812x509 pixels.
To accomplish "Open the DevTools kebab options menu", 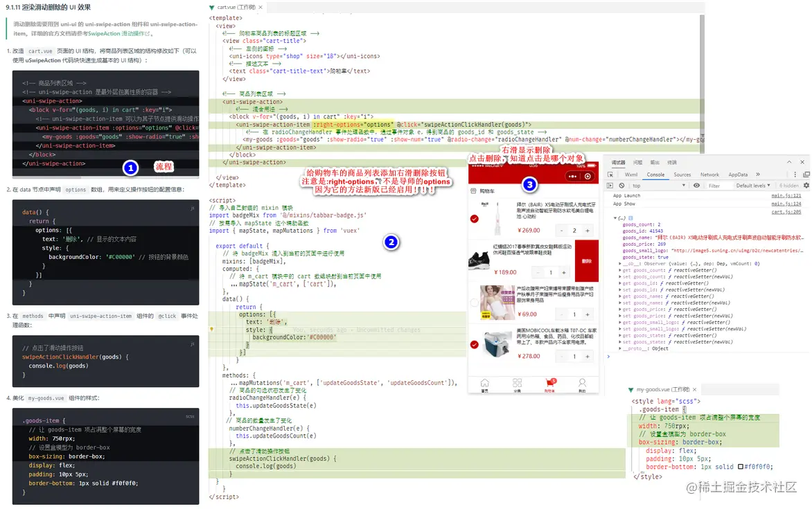I will [x=795, y=175].
